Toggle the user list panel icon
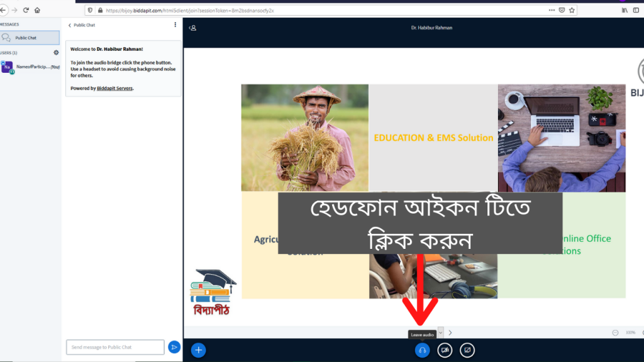Viewport: 644px width, 362px height. 192,28
